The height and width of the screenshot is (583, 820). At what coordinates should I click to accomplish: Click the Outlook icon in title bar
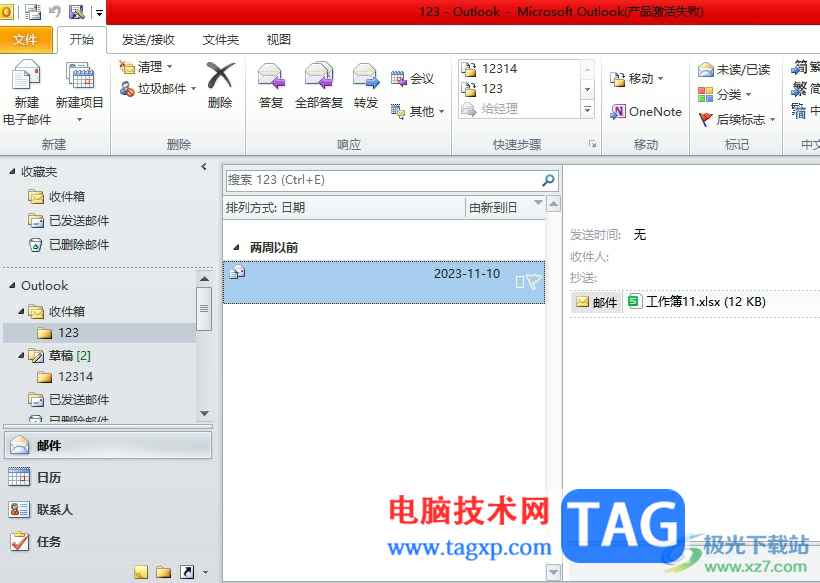(x=6, y=11)
